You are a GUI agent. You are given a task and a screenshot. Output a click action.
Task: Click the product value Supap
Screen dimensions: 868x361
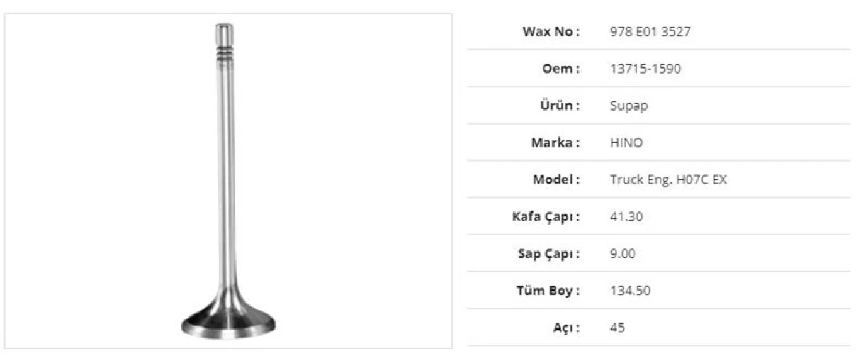coord(628,106)
